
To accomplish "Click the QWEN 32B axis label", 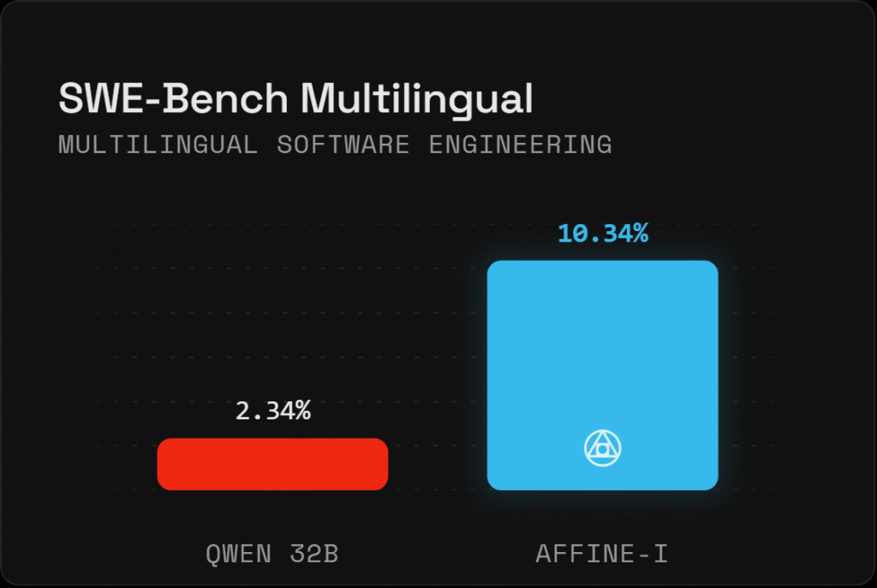I will tap(272, 555).
